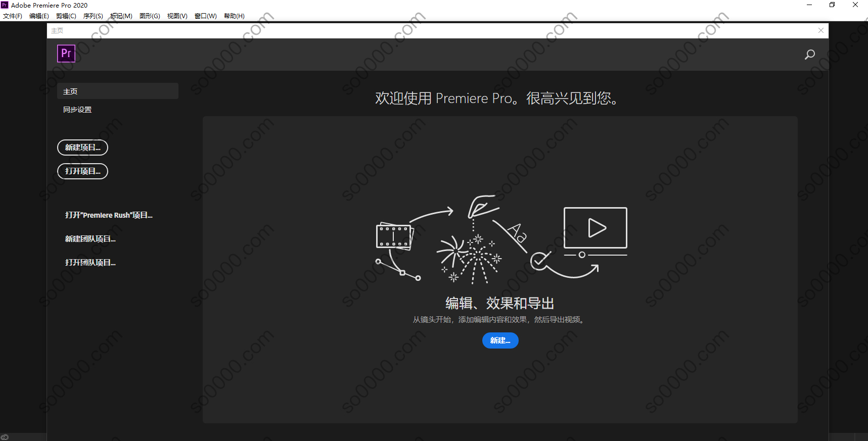Click the editing and effects illustration
This screenshot has width=868, height=441.
[x=501, y=240]
